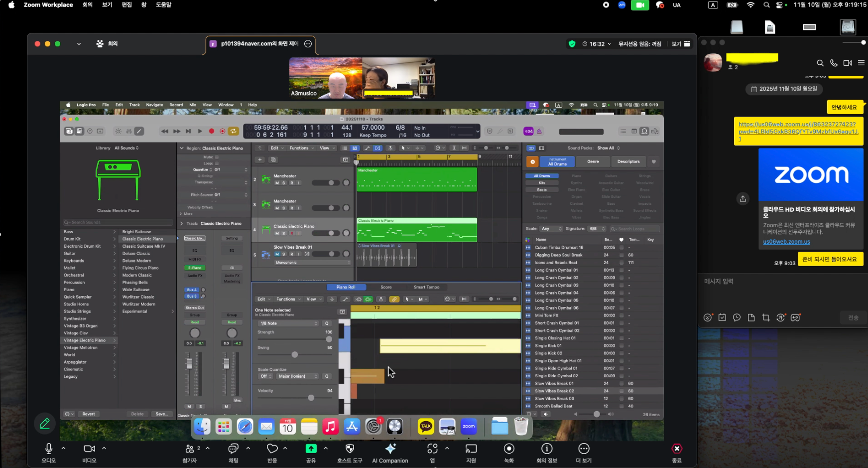The height and width of the screenshot is (468, 868).
Task: Open the Library panel in Logic toolbar
Action: point(69,131)
